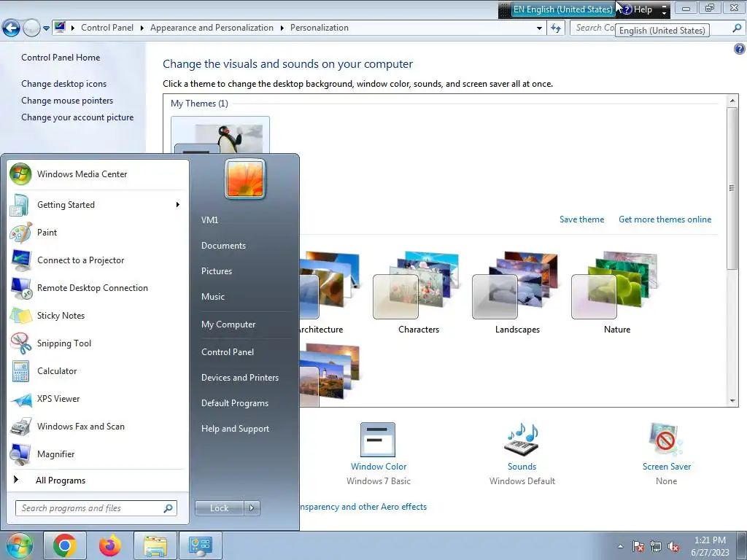The image size is (747, 560).
Task: Open Calculator from Start menu
Action: (x=98, y=371)
